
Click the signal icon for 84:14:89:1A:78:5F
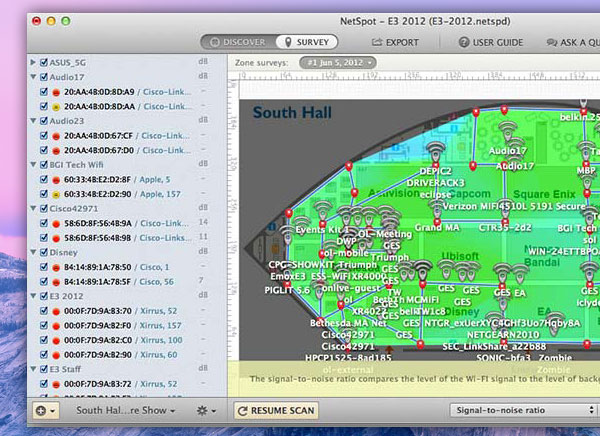pyautogui.click(x=56, y=282)
